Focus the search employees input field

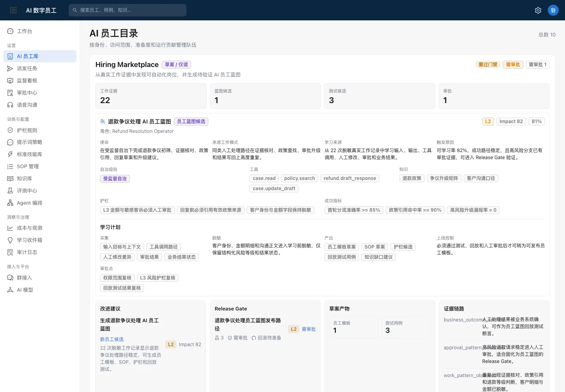click(128, 10)
